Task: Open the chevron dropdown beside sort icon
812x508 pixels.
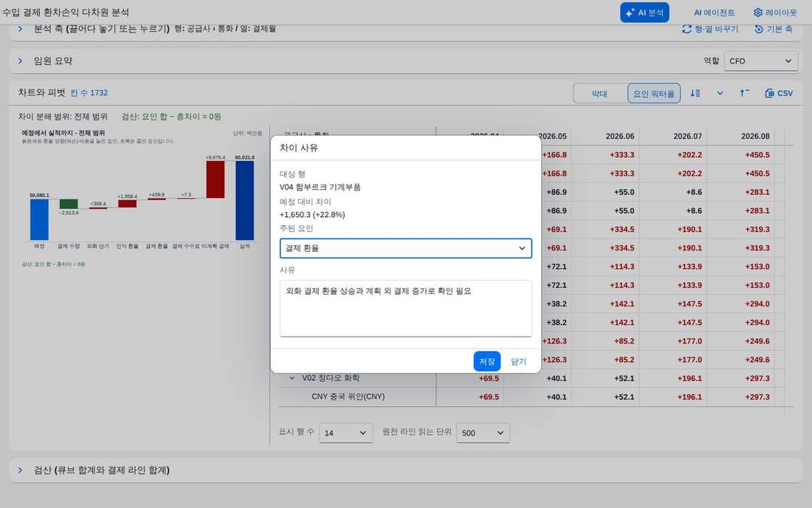Action: [720, 93]
